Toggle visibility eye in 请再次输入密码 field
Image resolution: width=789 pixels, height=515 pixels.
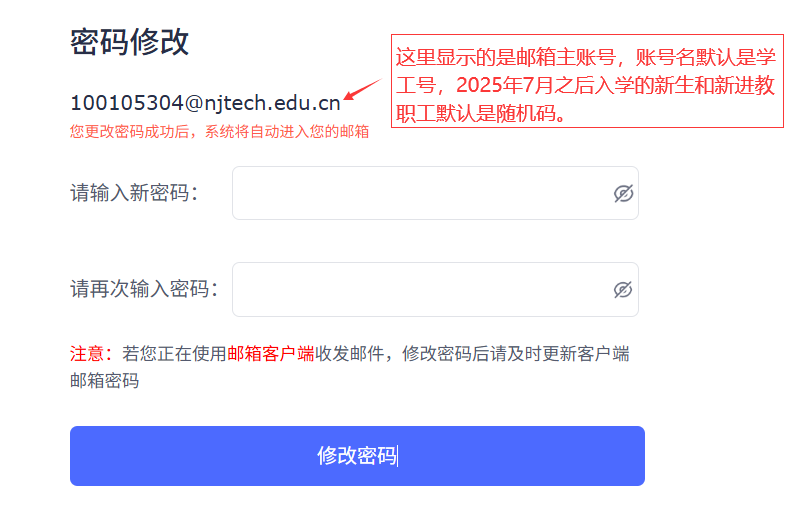pos(623,289)
